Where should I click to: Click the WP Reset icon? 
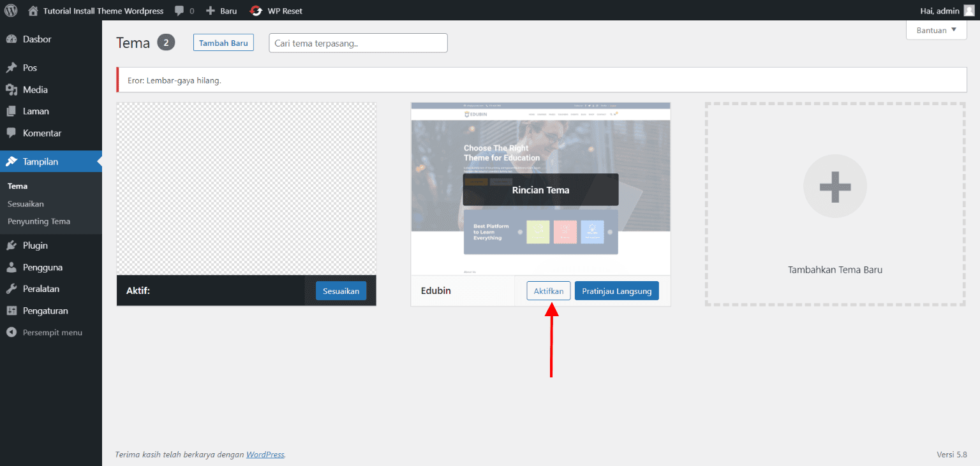click(256, 11)
